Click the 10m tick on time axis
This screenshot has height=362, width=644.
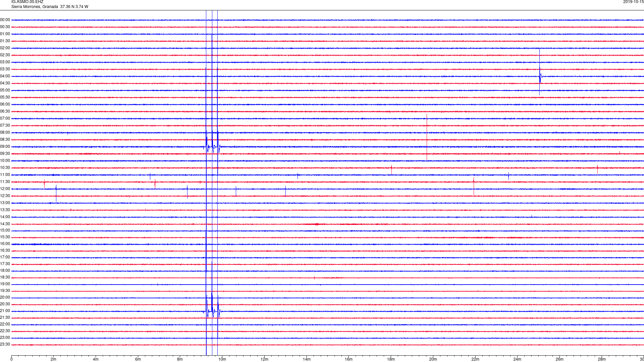(222, 359)
